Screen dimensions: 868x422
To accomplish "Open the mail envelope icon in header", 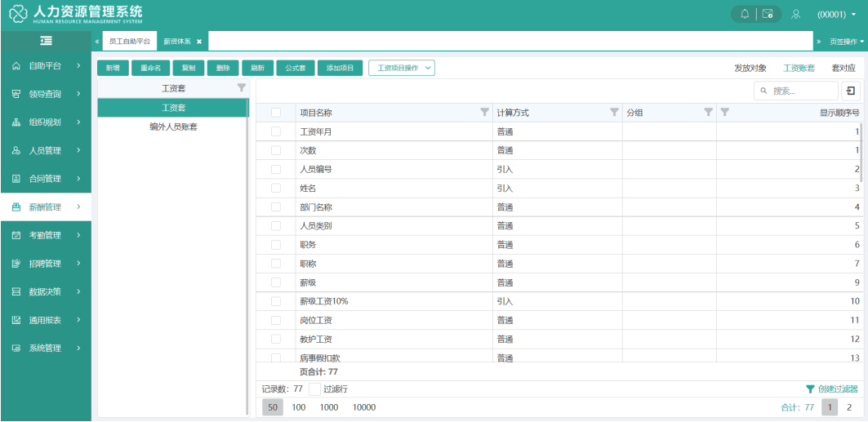I will [x=768, y=14].
